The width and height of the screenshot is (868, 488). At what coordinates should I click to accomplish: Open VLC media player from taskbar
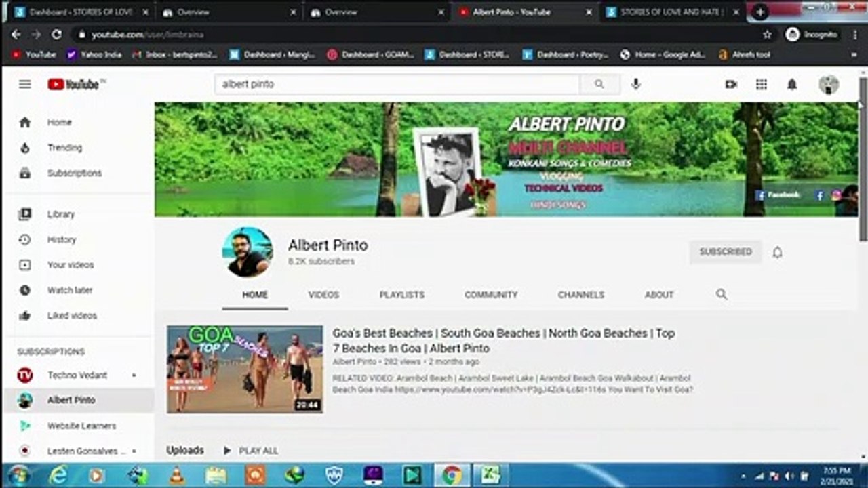(176, 475)
